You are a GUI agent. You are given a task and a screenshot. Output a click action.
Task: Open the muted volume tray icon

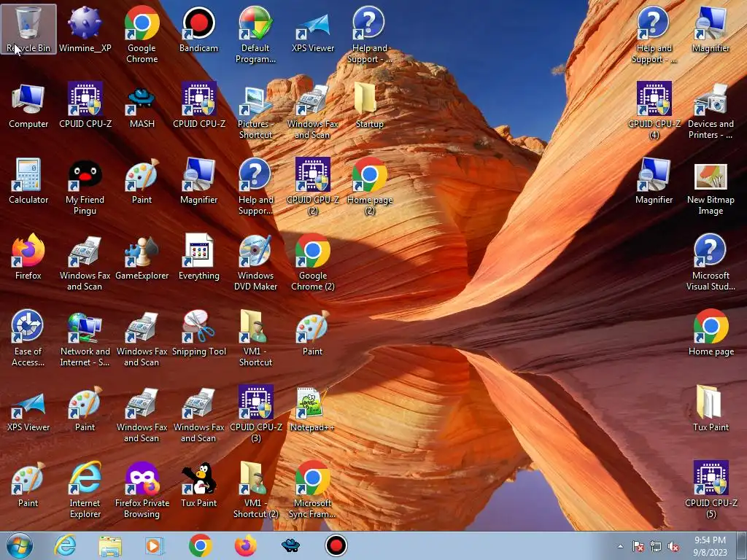coord(673,546)
